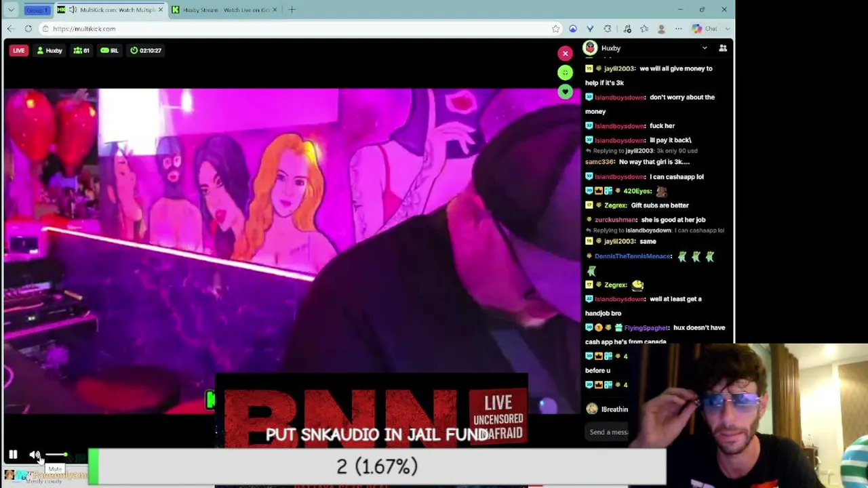Viewport: 868px width, 488px height.
Task: Click the 61 viewers count badge
Action: pos(81,50)
